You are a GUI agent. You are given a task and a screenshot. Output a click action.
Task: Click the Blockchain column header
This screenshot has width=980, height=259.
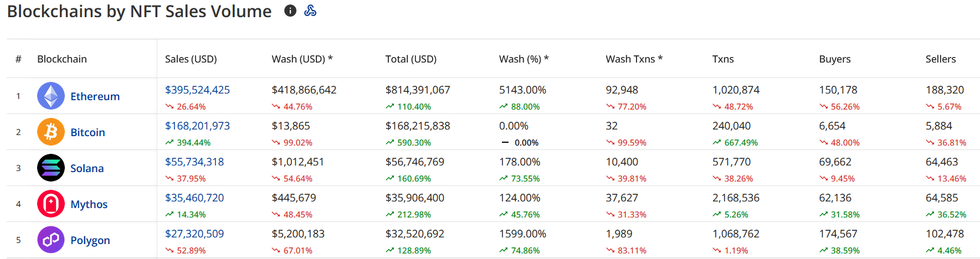pyautogui.click(x=62, y=59)
